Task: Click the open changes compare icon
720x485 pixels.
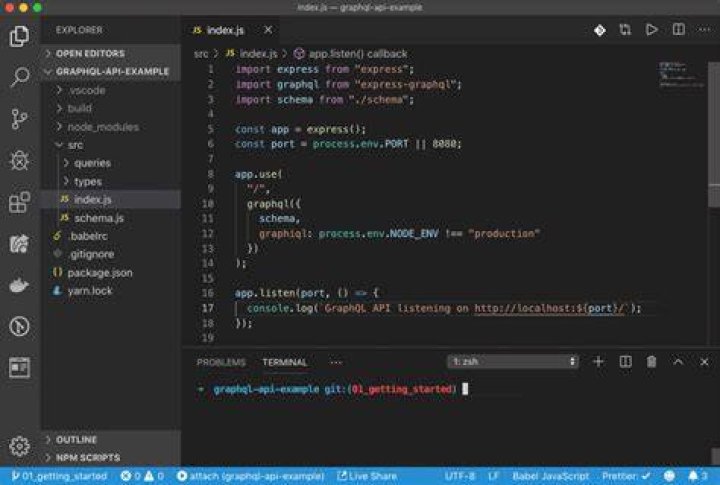Action: pos(625,30)
